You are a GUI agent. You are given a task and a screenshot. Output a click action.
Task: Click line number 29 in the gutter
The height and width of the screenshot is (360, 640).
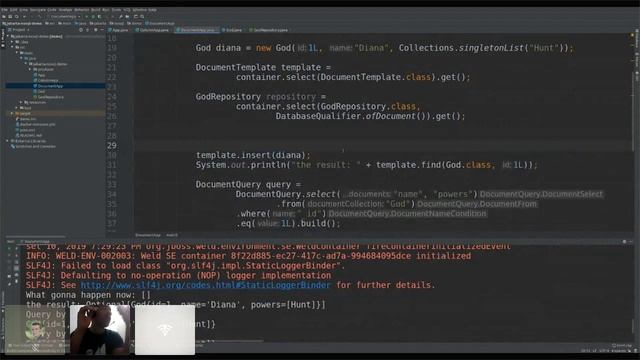[x=112, y=145]
